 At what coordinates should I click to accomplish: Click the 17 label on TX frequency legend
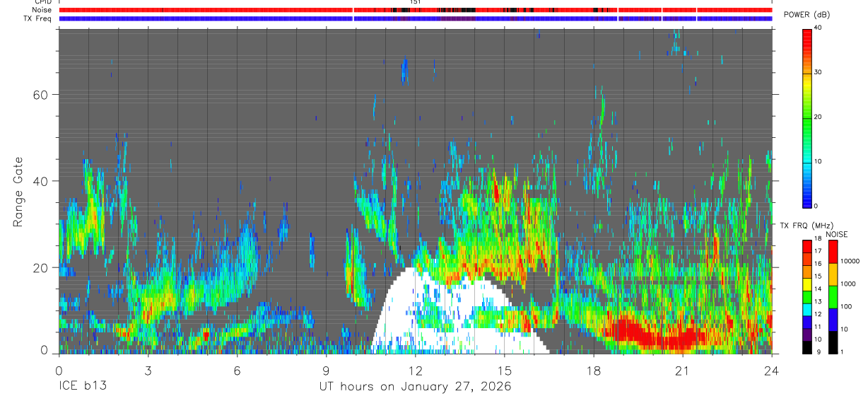click(818, 250)
